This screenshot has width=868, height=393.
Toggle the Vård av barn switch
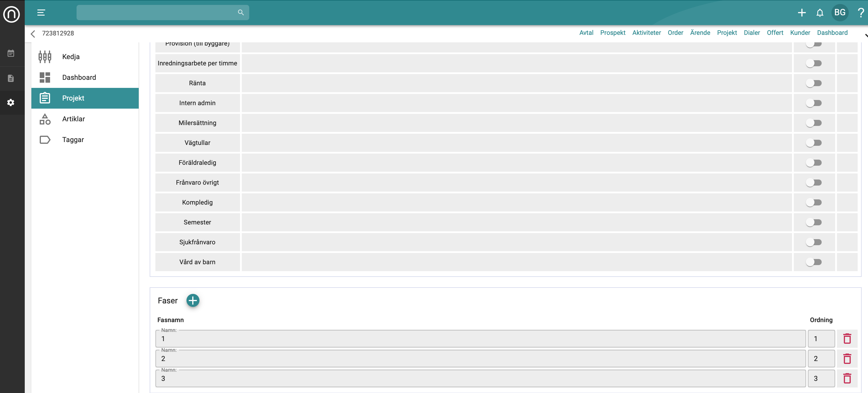pyautogui.click(x=814, y=262)
